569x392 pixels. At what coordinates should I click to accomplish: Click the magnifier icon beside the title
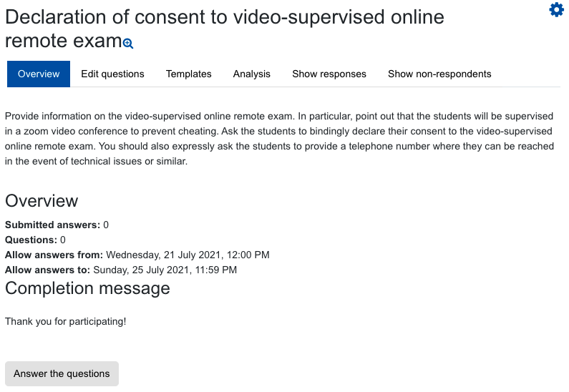(x=128, y=44)
